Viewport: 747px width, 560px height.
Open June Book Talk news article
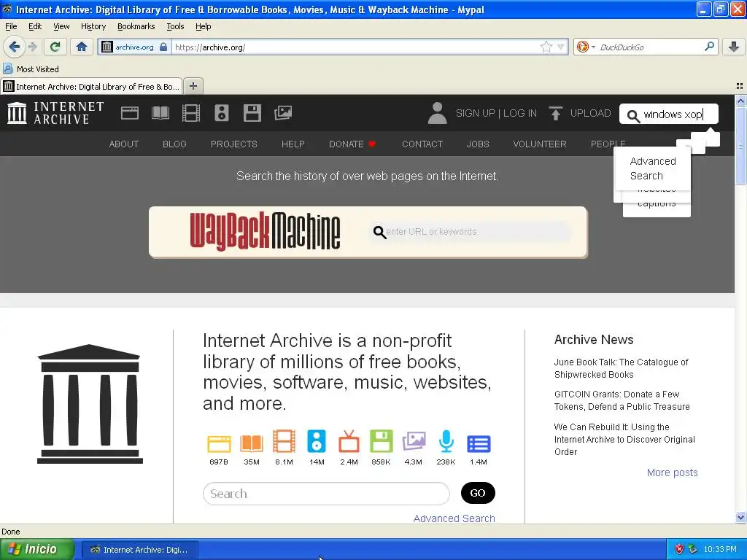tap(622, 368)
